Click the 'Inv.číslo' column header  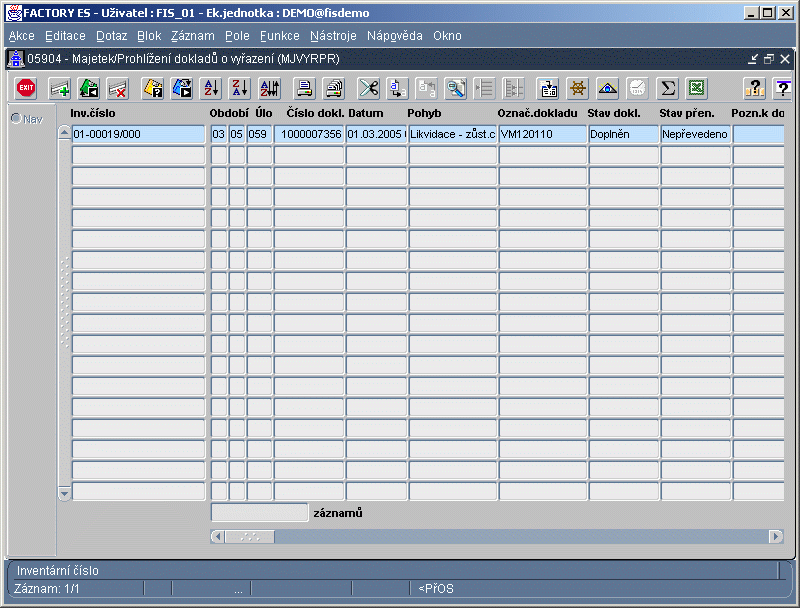(93, 113)
